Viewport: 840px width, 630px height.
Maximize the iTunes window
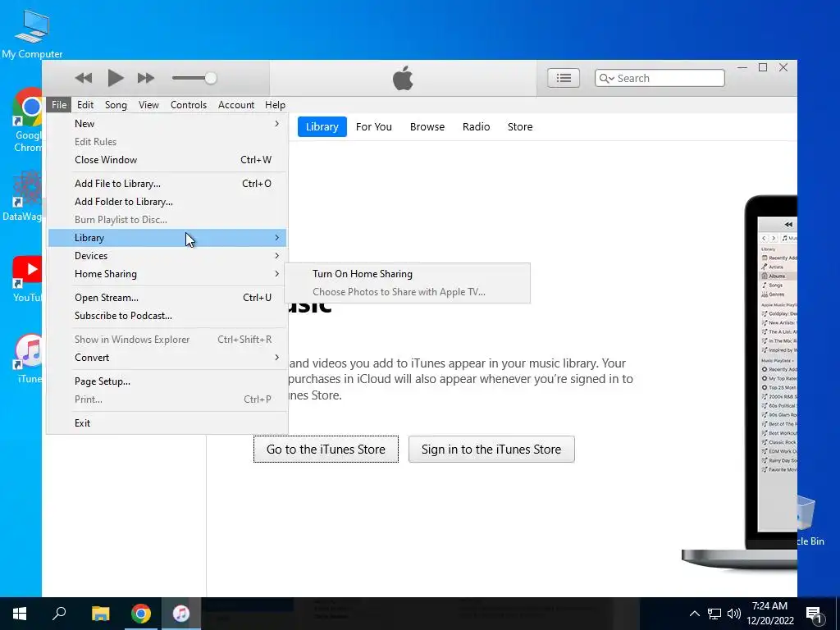pyautogui.click(x=763, y=67)
